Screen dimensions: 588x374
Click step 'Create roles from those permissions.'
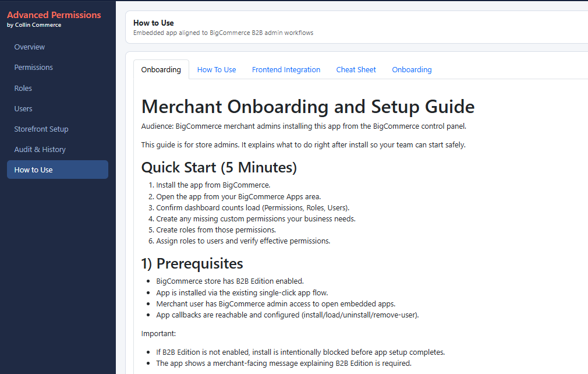[216, 230]
